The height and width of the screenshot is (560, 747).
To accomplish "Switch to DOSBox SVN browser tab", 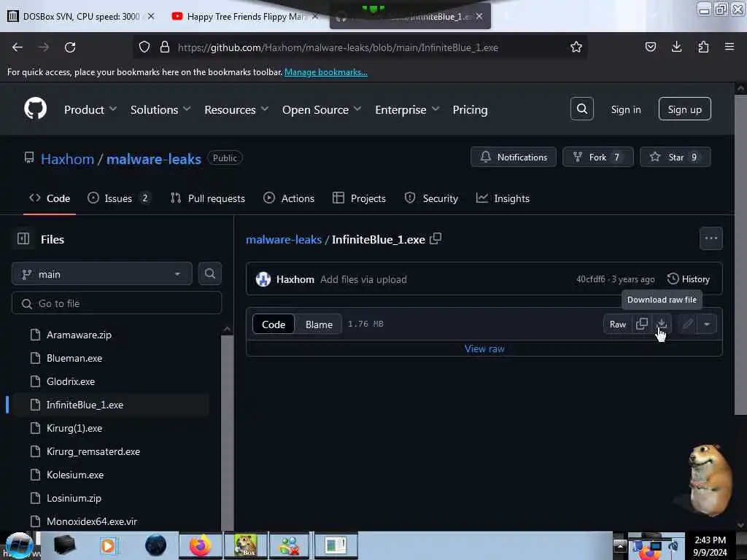I will (x=81, y=16).
